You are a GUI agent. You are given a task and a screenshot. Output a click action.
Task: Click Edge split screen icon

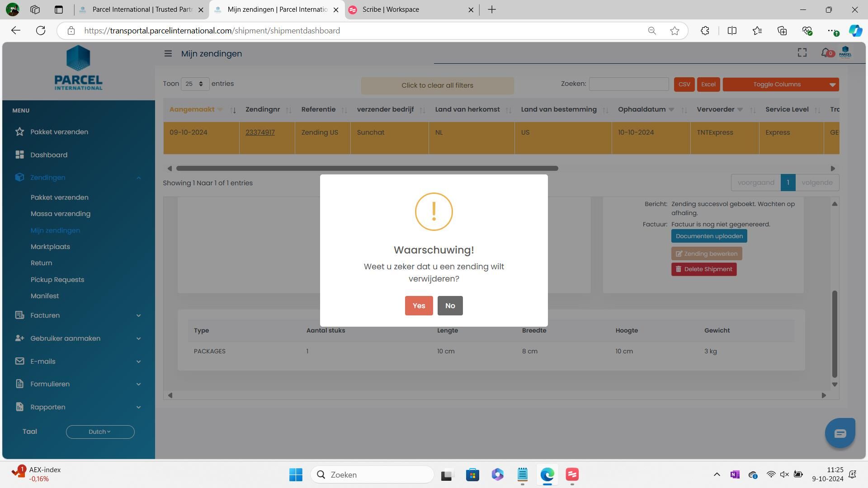click(x=732, y=31)
